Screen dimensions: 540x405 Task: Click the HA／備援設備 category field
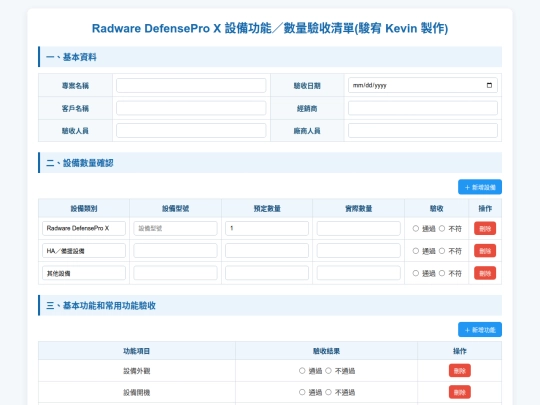[84, 251]
